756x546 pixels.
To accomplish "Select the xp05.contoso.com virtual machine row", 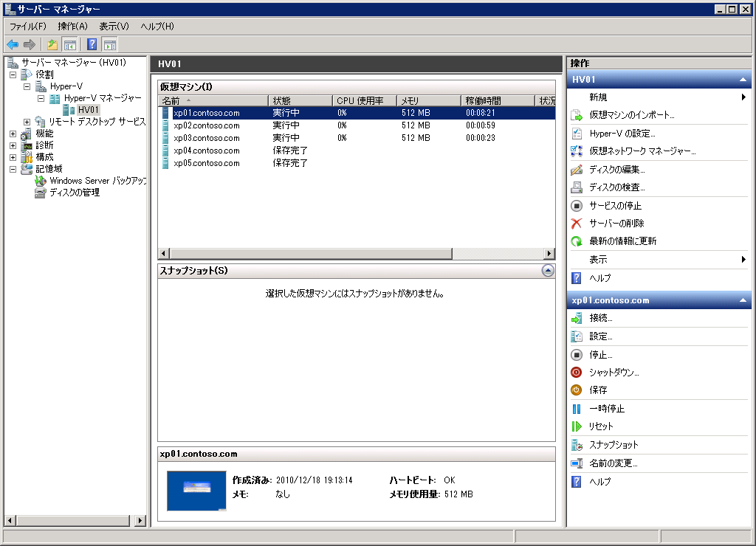I will point(357,163).
